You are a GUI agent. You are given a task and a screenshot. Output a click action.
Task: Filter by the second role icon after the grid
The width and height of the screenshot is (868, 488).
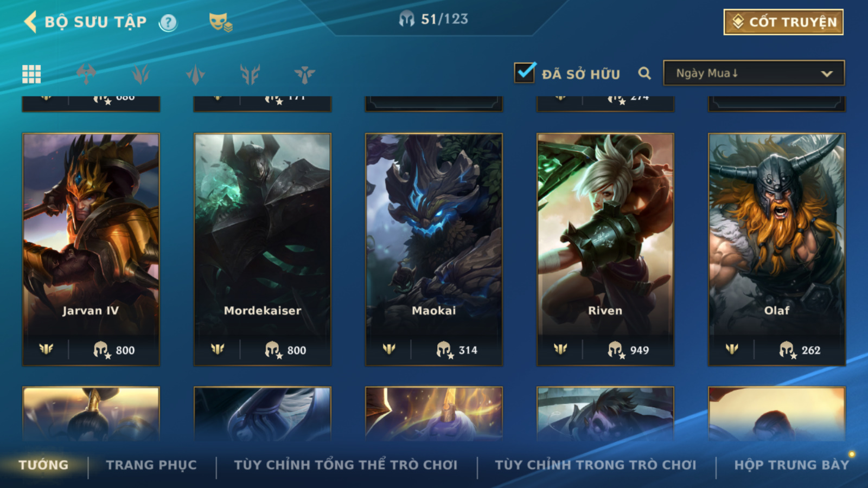pos(141,74)
